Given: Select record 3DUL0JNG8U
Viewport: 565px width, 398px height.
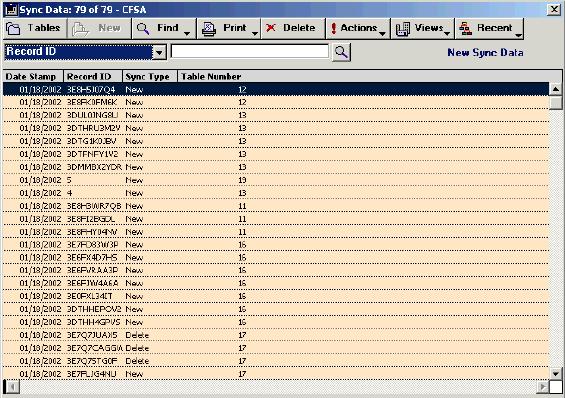Looking at the screenshot, I should [276, 115].
